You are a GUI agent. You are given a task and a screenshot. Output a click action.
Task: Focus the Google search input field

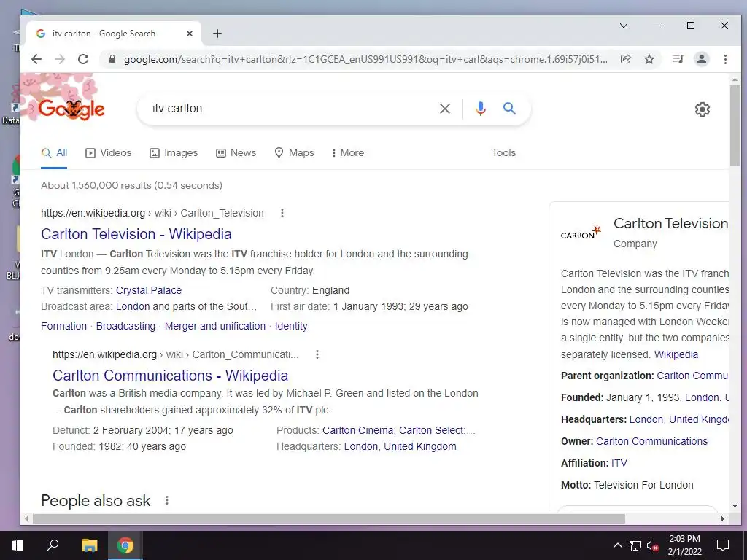(x=290, y=109)
